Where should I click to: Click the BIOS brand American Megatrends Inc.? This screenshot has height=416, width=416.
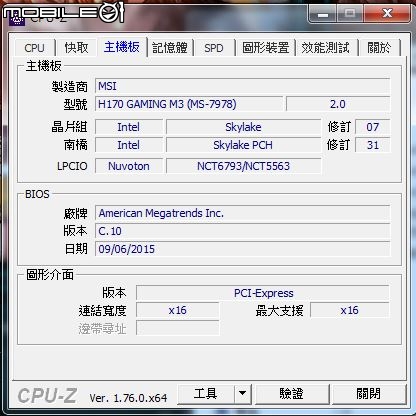click(x=242, y=213)
